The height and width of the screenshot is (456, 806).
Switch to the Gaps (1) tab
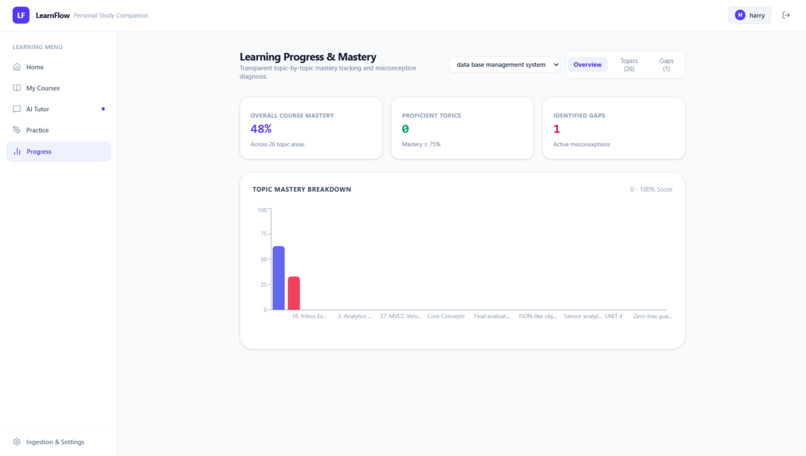point(666,65)
